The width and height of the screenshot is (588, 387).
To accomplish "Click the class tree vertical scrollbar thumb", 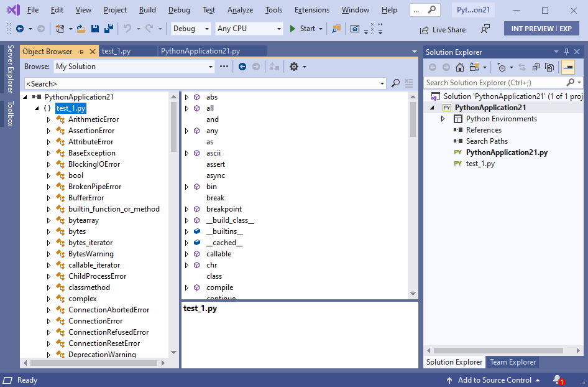I will tap(173, 126).
